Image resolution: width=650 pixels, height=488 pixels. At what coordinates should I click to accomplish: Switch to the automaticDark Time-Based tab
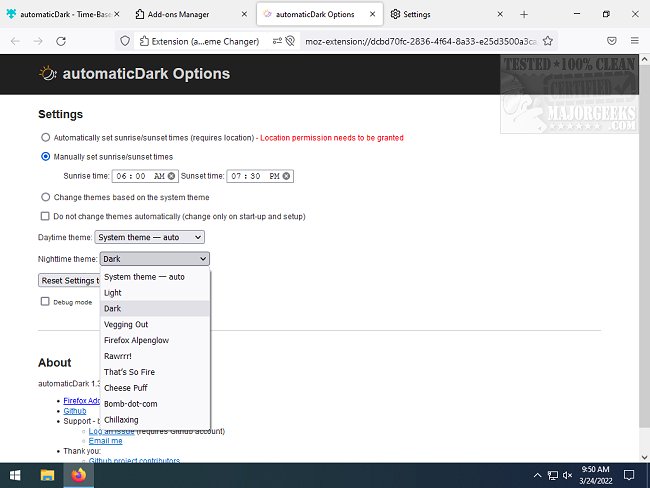point(62,14)
